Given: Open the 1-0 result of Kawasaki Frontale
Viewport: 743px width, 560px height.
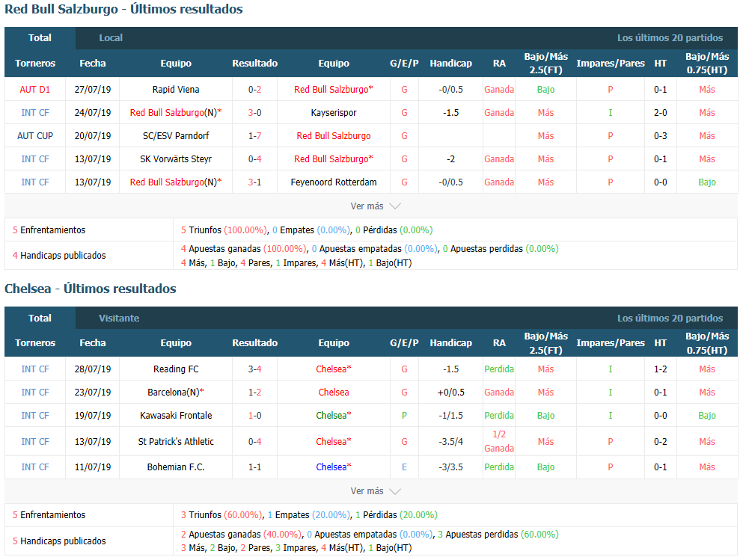Looking at the screenshot, I should [x=255, y=416].
